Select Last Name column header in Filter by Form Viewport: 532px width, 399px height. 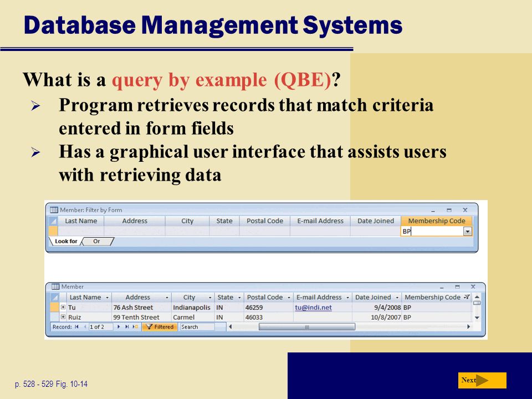pyautogui.click(x=81, y=221)
